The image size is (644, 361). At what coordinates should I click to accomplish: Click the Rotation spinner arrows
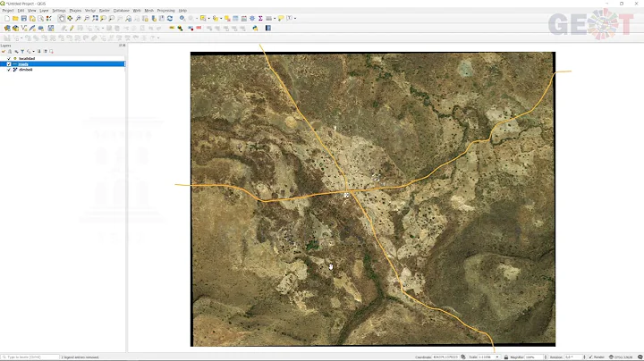[584, 357]
